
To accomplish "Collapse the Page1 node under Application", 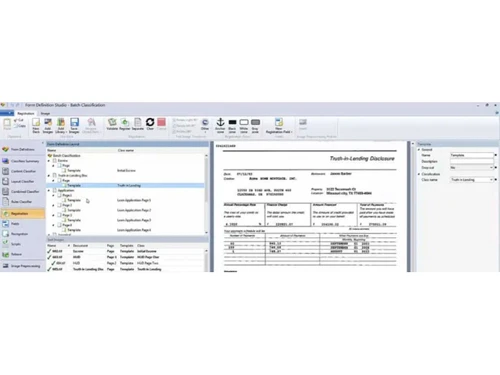I will click(53, 196).
